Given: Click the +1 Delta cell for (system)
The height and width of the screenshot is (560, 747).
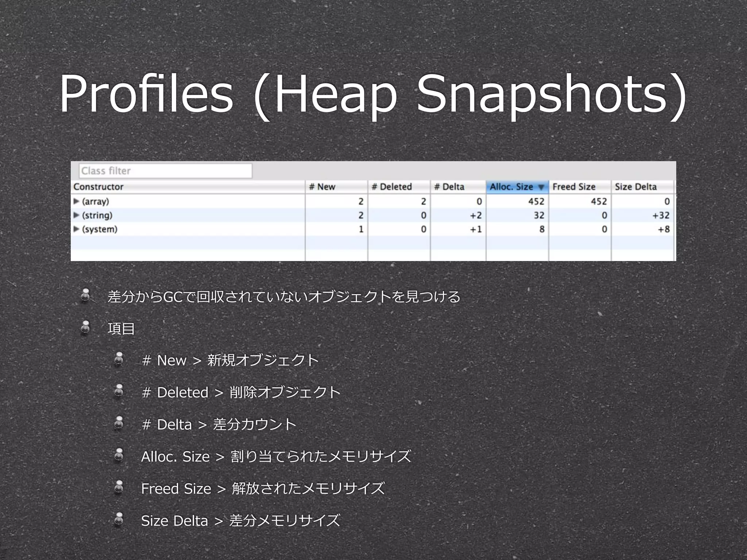Looking at the screenshot, I should pyautogui.click(x=476, y=229).
